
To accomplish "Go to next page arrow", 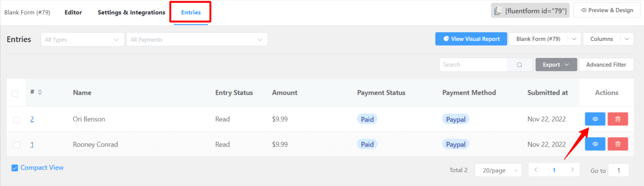I will [x=572, y=170].
